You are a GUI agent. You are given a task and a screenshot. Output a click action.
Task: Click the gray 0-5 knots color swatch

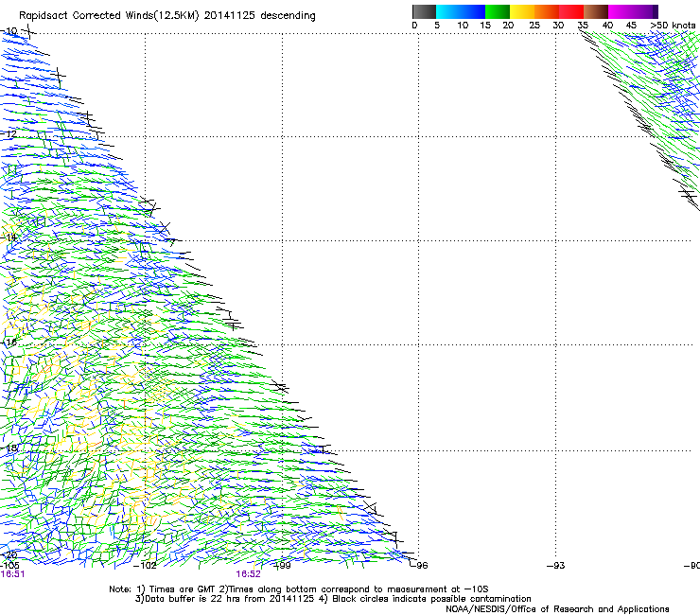[424, 11]
